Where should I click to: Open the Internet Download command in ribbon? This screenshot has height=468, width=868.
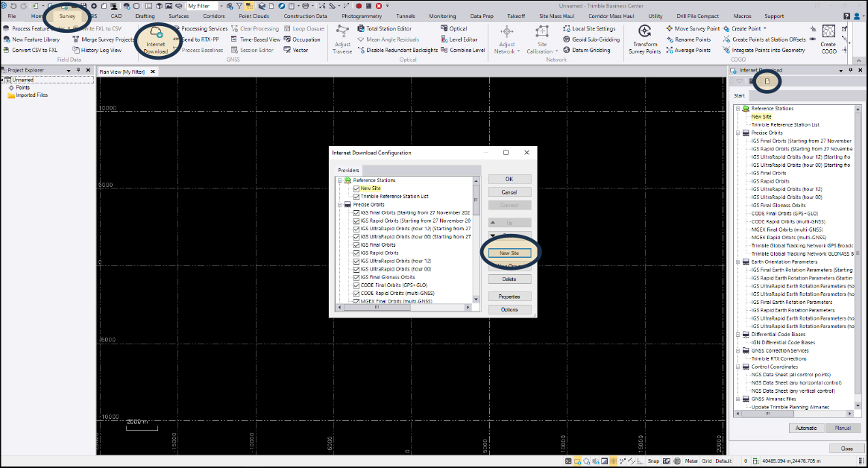(x=156, y=39)
